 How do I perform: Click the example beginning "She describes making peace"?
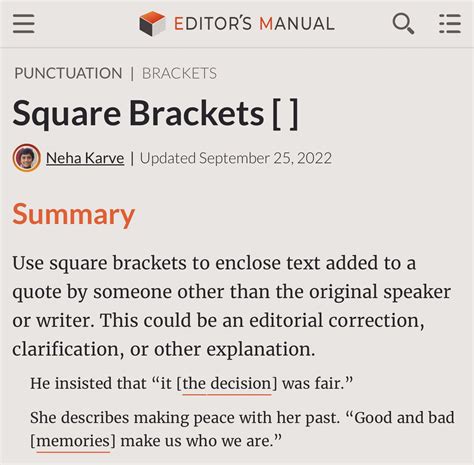click(x=242, y=429)
